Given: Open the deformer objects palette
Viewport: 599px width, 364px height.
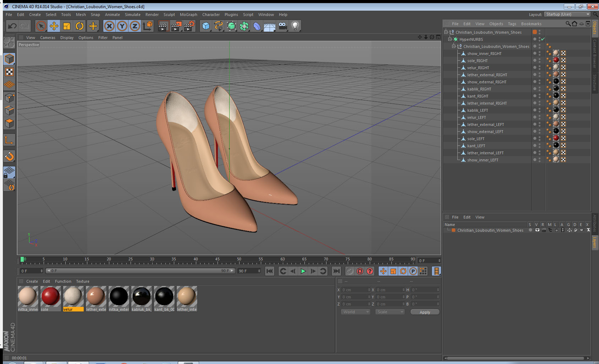Looking at the screenshot, I should [x=257, y=26].
